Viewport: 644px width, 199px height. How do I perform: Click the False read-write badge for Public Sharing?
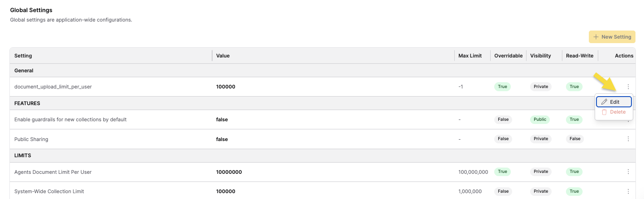coord(575,139)
